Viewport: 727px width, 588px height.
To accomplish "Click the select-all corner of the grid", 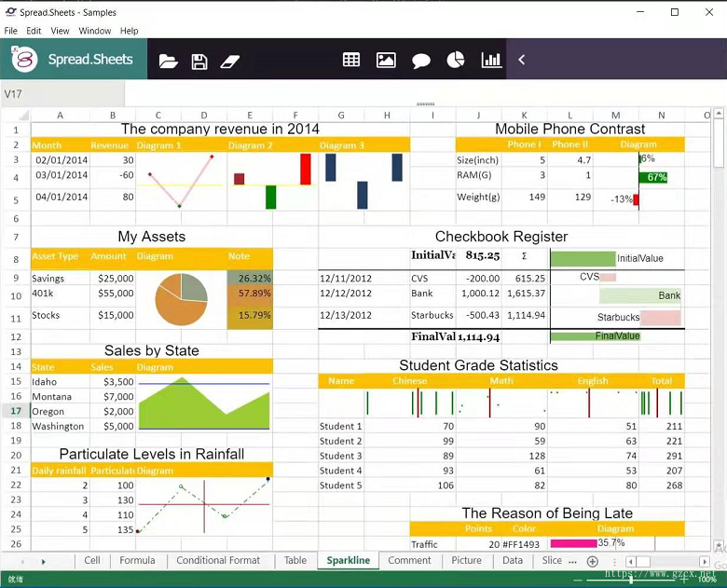I will (x=17, y=115).
